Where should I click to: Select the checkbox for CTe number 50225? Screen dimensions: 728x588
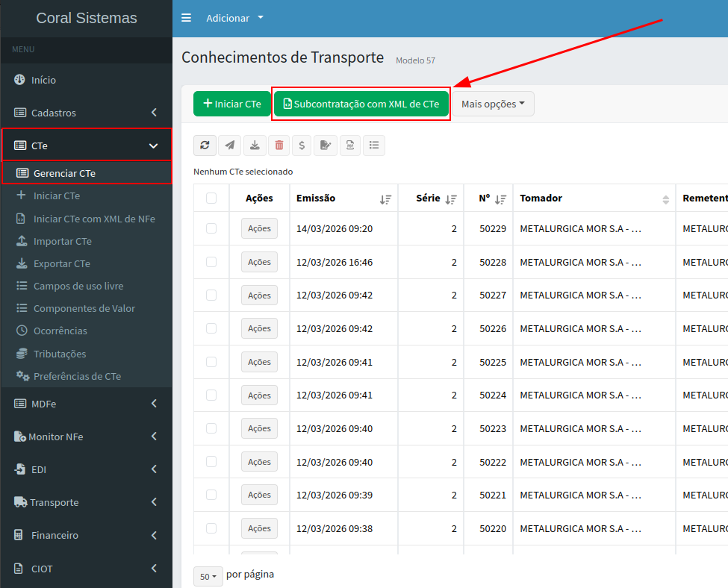click(x=211, y=362)
